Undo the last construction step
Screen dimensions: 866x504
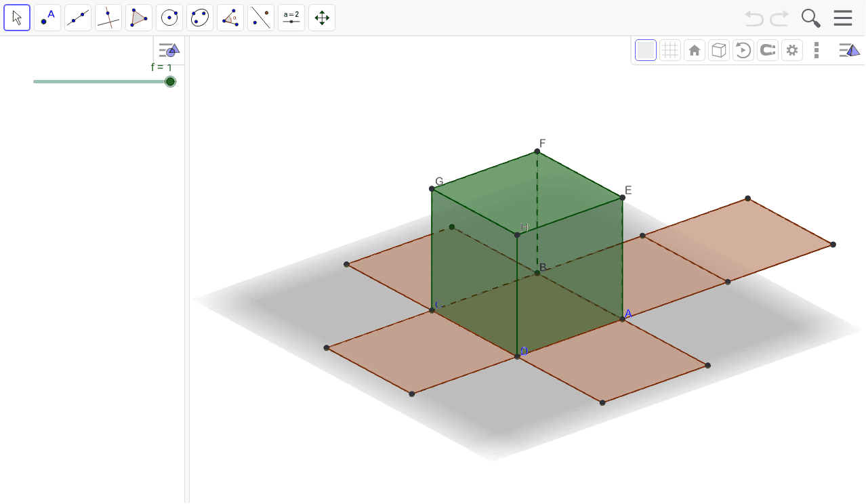click(x=752, y=18)
